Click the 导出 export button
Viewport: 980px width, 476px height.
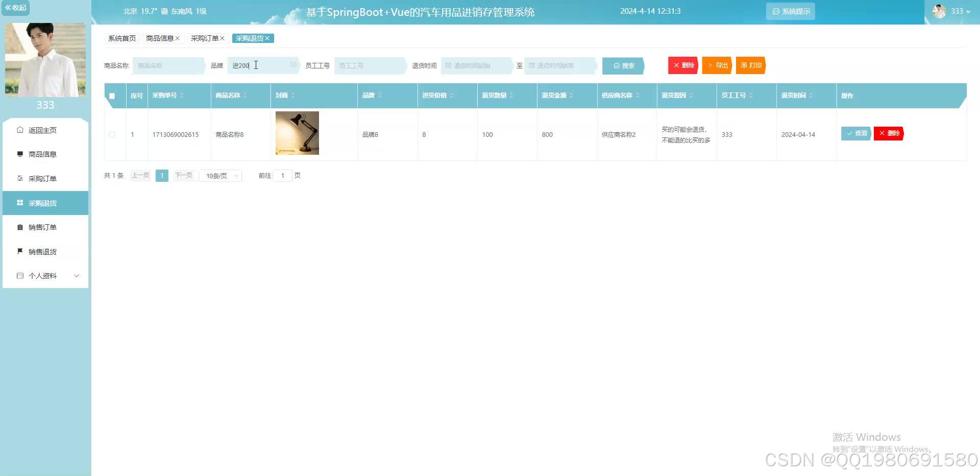click(717, 65)
